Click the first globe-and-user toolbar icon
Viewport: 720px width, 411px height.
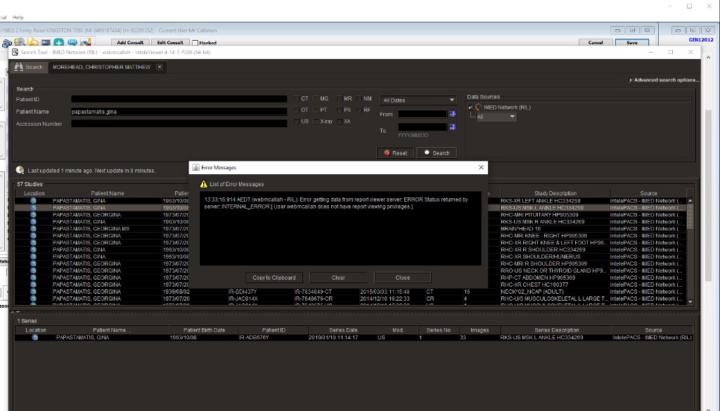coord(7,43)
